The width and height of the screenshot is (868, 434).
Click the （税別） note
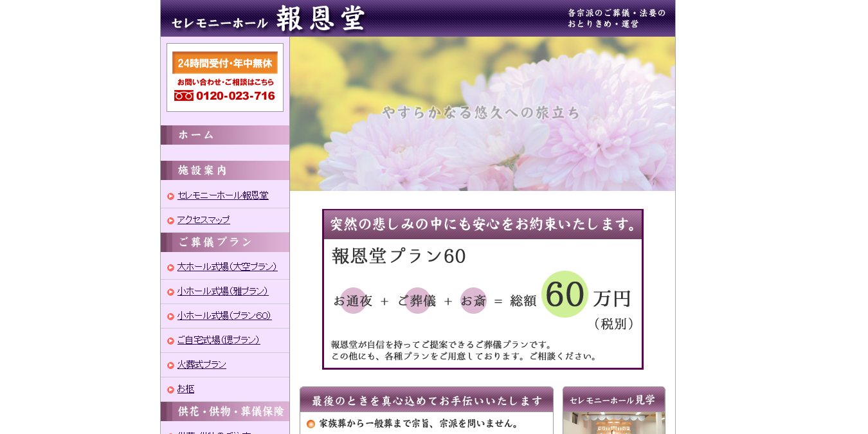[x=614, y=324]
